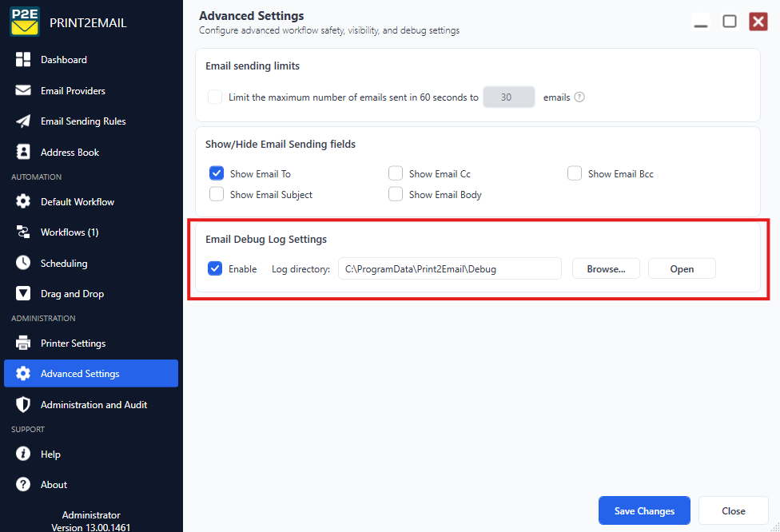Click the Address Book contact icon
Image resolution: width=780 pixels, height=532 pixels.
click(x=23, y=152)
